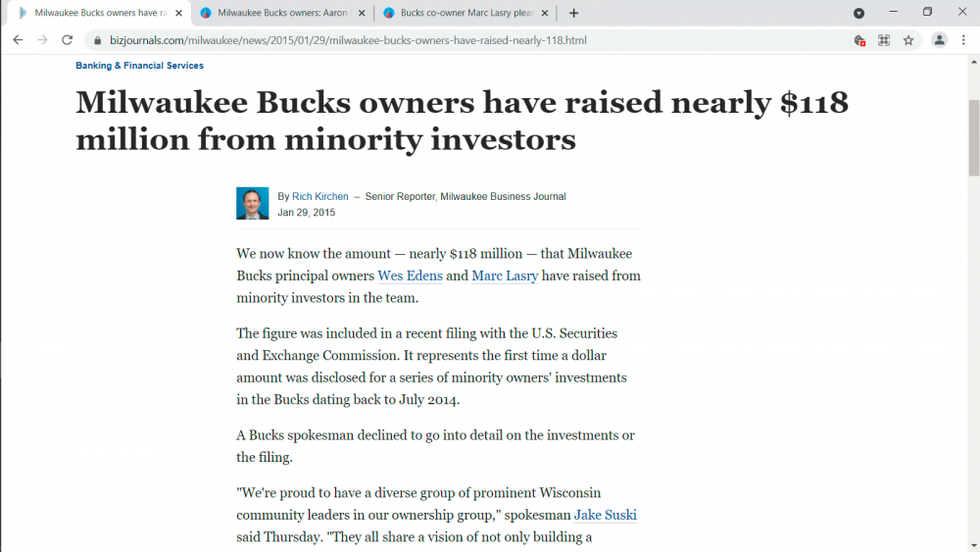Open the Wes Edens link

[410, 276]
